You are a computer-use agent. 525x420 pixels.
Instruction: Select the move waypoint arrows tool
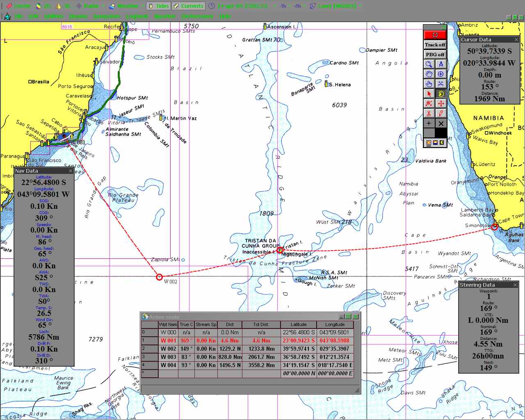pyautogui.click(x=441, y=103)
